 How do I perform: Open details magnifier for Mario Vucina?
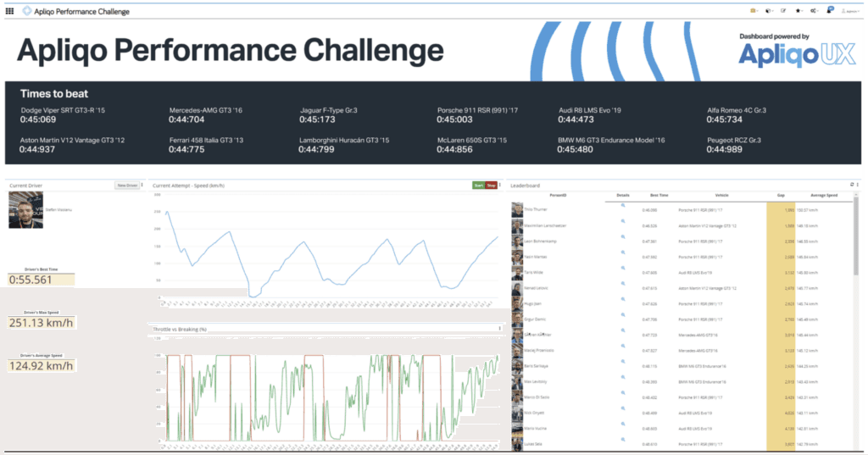pyautogui.click(x=623, y=424)
